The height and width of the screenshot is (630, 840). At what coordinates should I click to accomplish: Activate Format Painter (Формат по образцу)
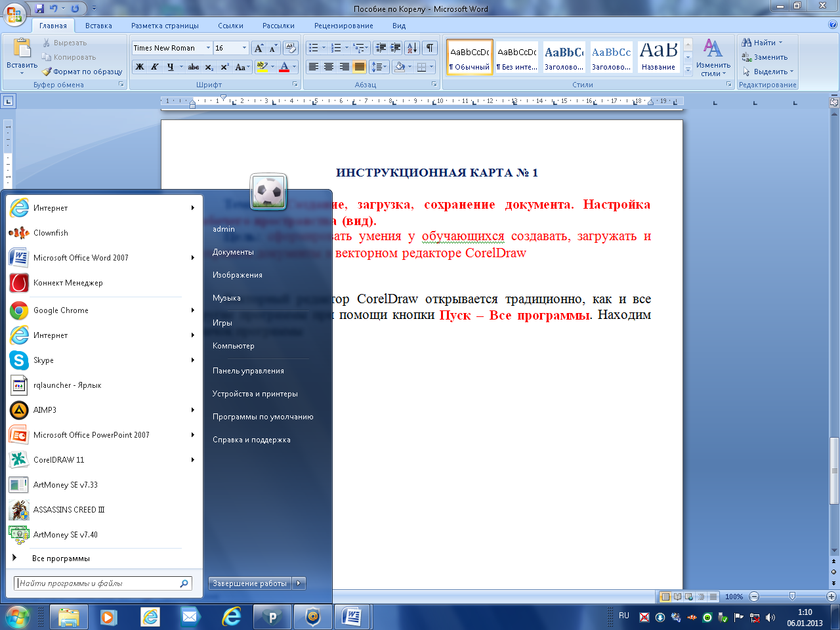[82, 72]
